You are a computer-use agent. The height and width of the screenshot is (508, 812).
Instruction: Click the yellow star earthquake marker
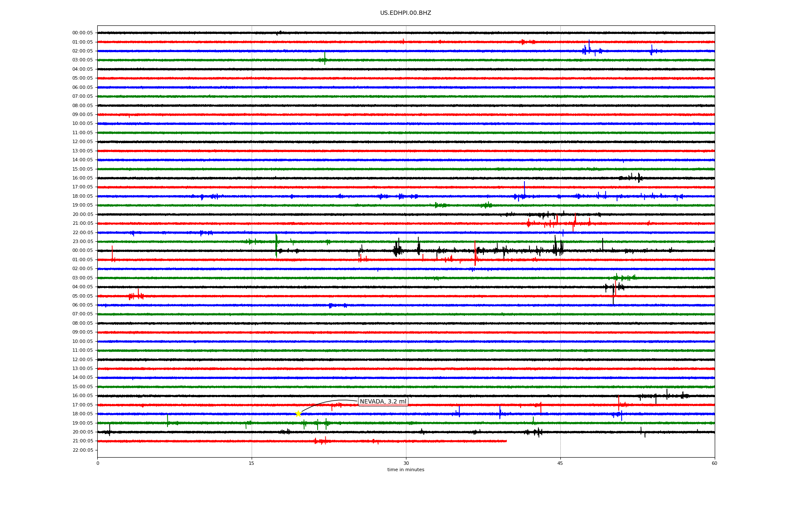point(298,414)
